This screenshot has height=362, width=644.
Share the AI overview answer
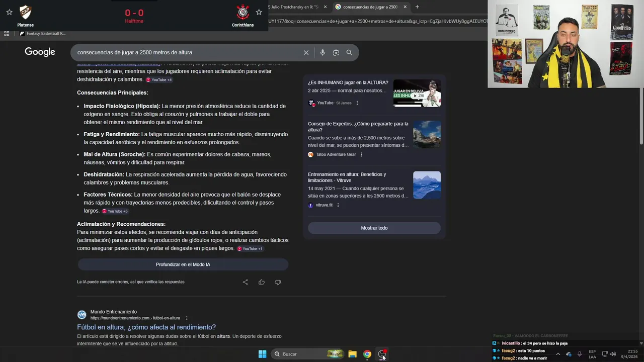point(246,282)
